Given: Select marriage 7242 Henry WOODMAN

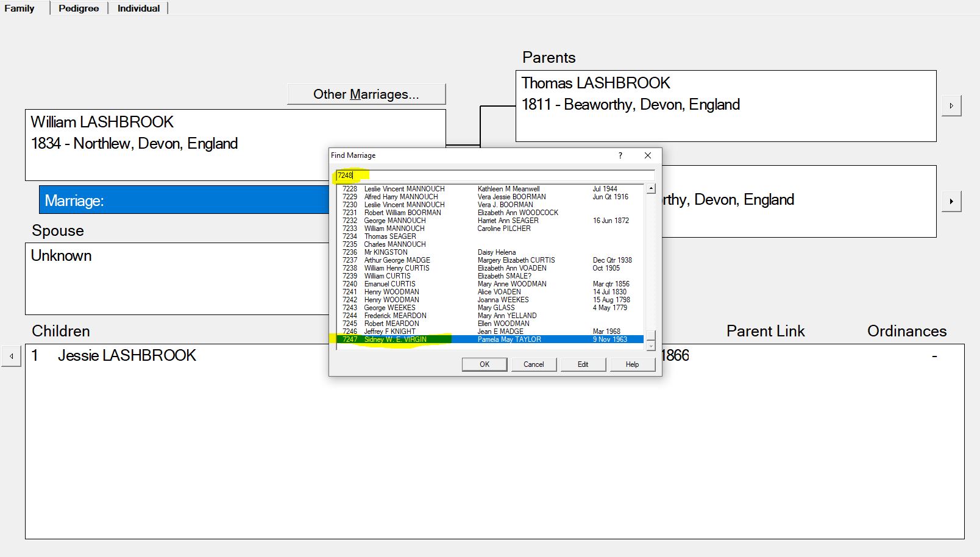Looking at the screenshot, I should (x=490, y=300).
